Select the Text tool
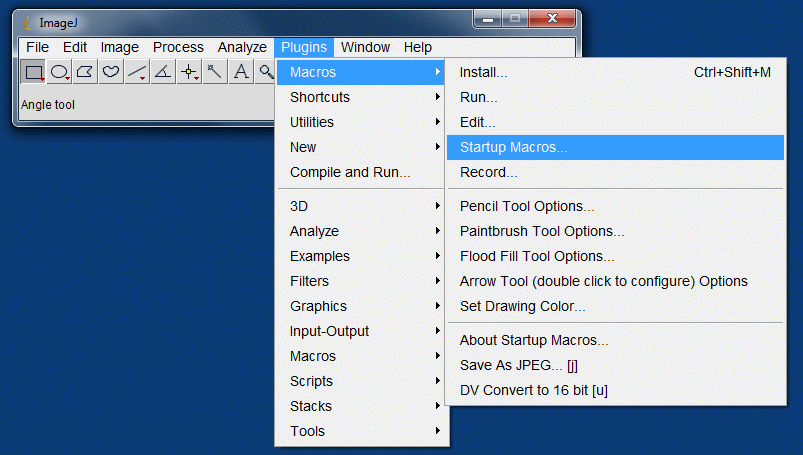Screen dimensions: 803x455 click(241, 72)
